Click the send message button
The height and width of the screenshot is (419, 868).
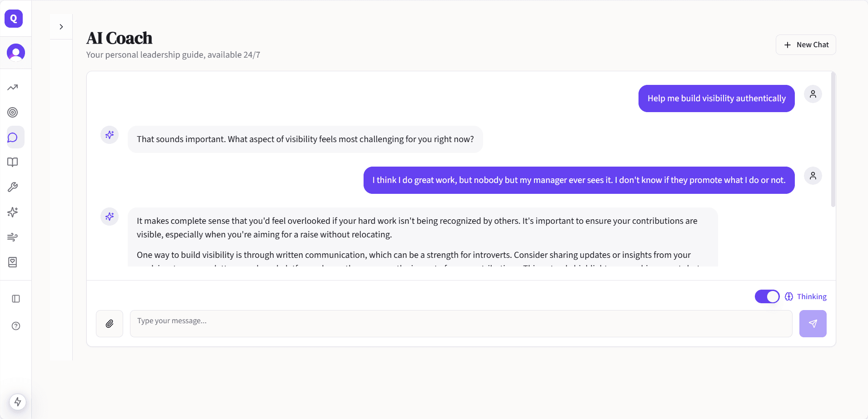pos(813,323)
